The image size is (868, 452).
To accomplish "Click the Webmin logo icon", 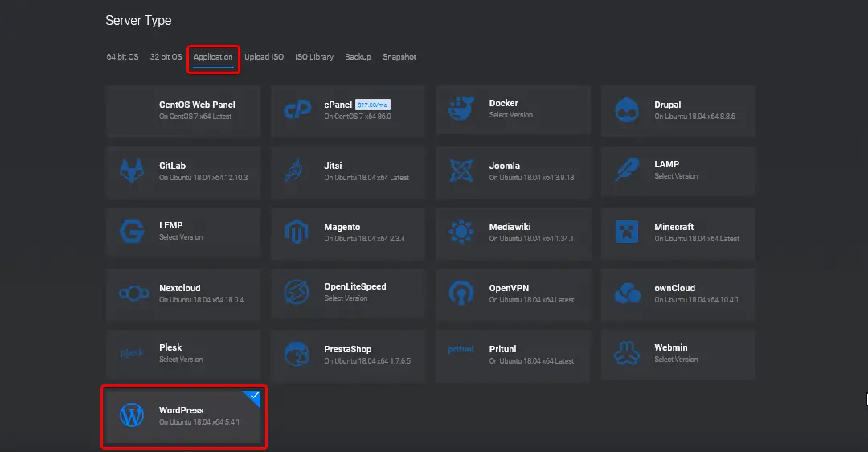I will coord(627,353).
